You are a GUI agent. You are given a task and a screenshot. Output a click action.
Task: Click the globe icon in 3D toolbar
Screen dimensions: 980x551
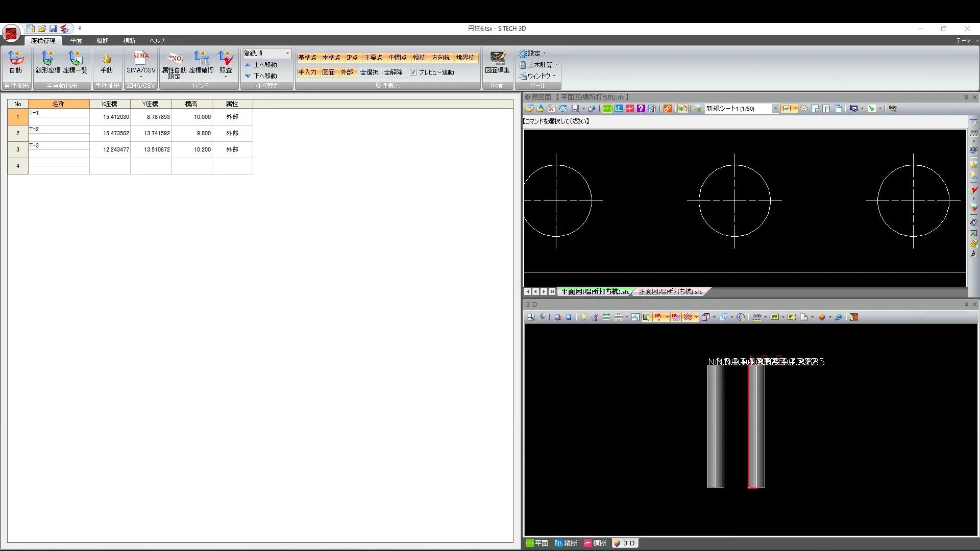click(741, 317)
